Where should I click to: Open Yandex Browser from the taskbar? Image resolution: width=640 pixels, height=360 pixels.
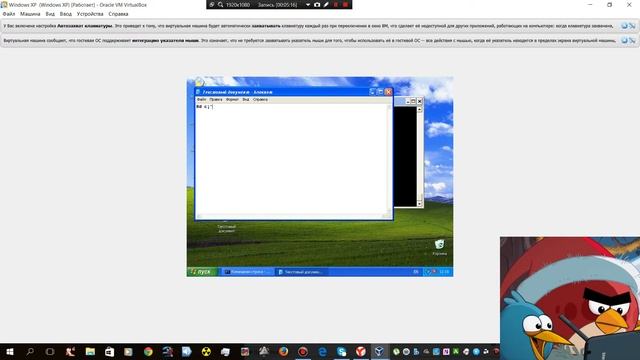[x=361, y=351]
